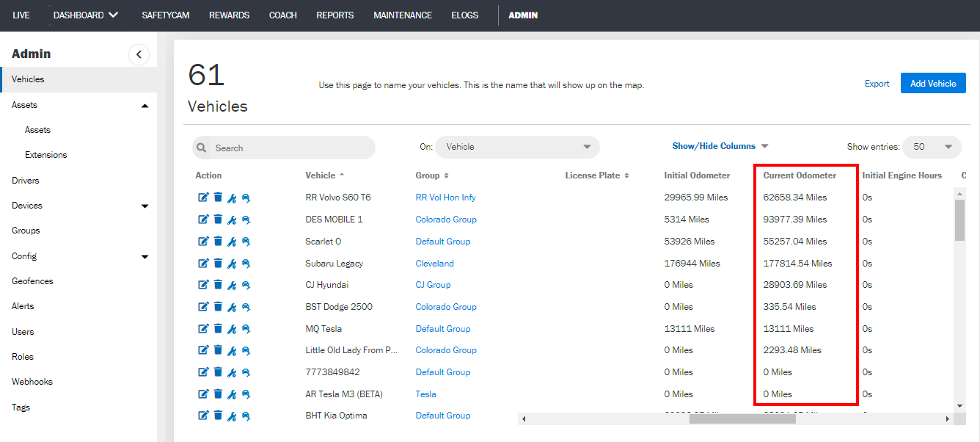
Task: Edit the DES MOBILE 1 vehicle
Action: point(203,220)
